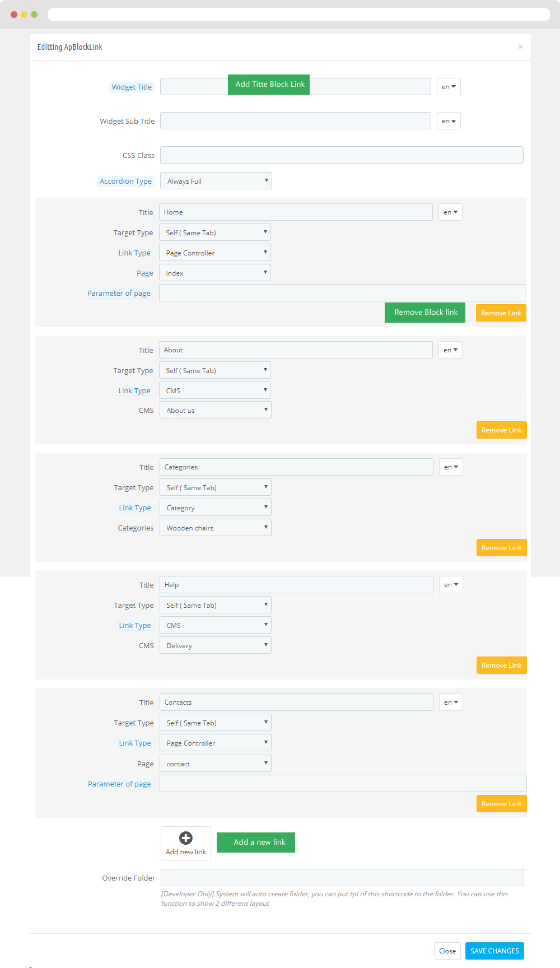Click the plus icon for Add new link
560x968 pixels.
point(186,838)
